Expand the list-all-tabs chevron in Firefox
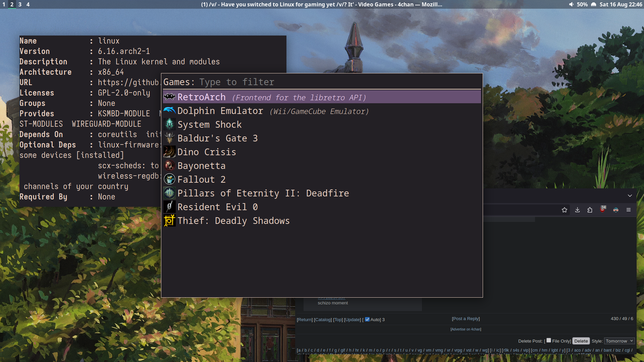Image resolution: width=644 pixels, height=362 pixels. click(630, 196)
